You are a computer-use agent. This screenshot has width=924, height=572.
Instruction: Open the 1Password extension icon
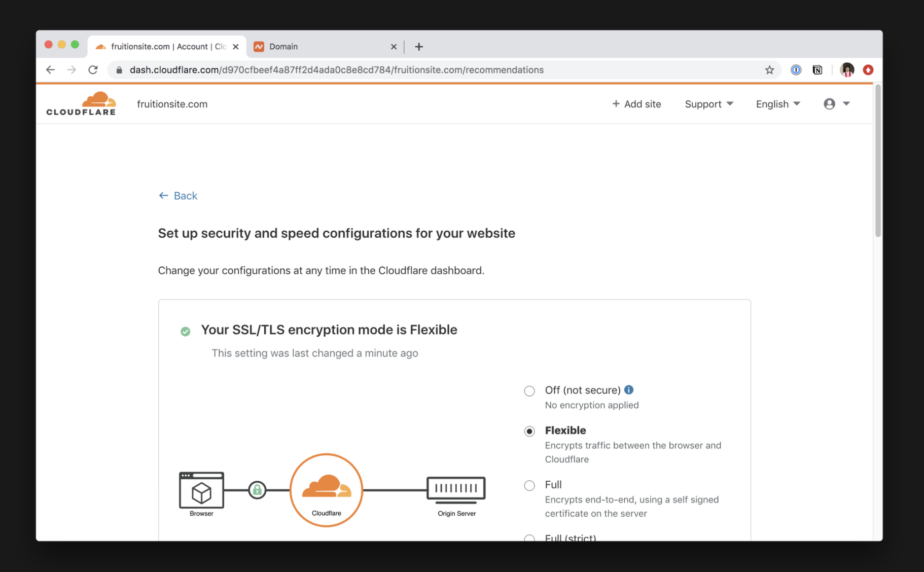pyautogui.click(x=796, y=70)
